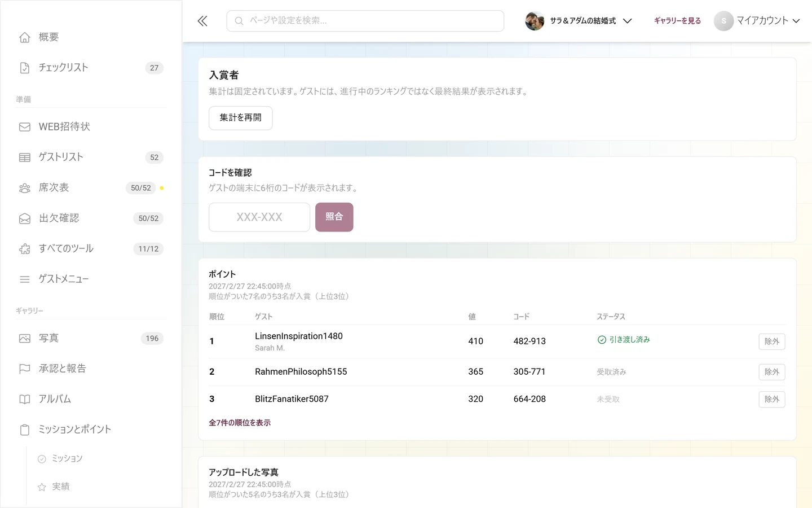Exclude LinsenInspiration1480 with 除外

coord(772,341)
